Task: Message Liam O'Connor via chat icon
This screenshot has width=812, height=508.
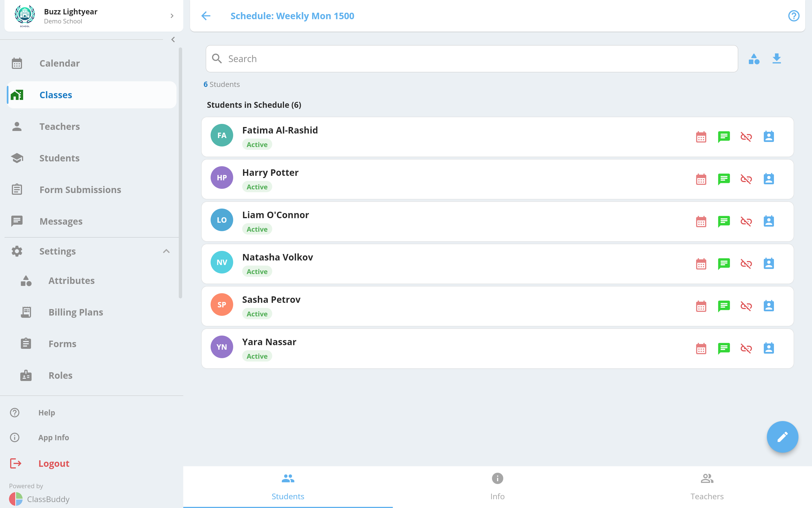Action: (724, 222)
